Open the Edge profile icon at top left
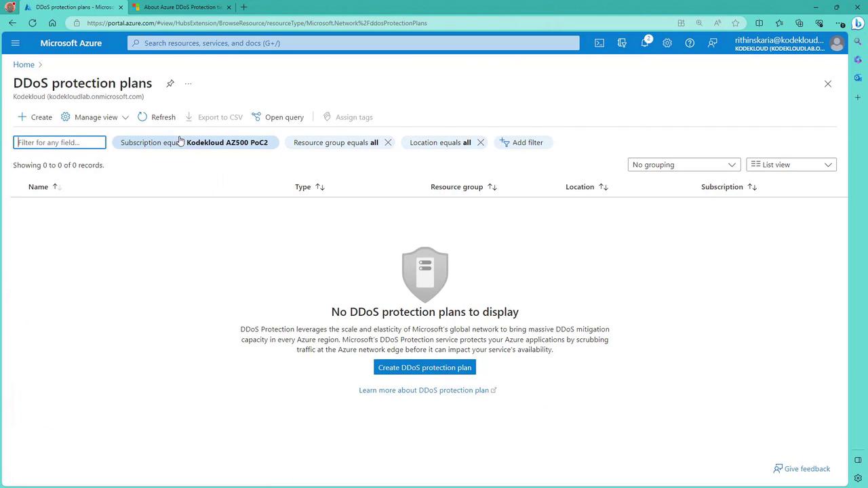 click(9, 7)
